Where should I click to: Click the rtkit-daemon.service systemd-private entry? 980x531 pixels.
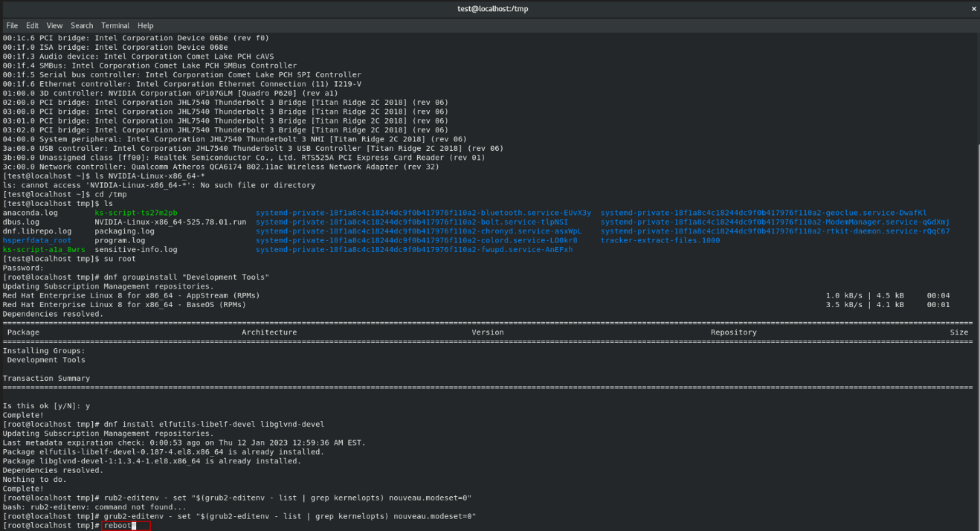tap(775, 231)
